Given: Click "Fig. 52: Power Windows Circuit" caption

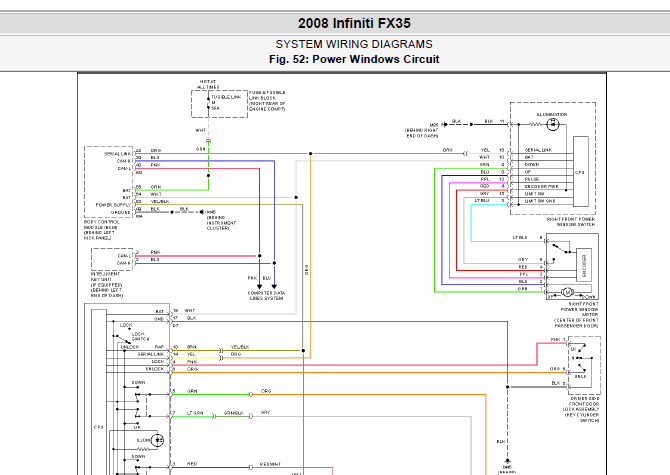Looking at the screenshot, I should point(354,59).
